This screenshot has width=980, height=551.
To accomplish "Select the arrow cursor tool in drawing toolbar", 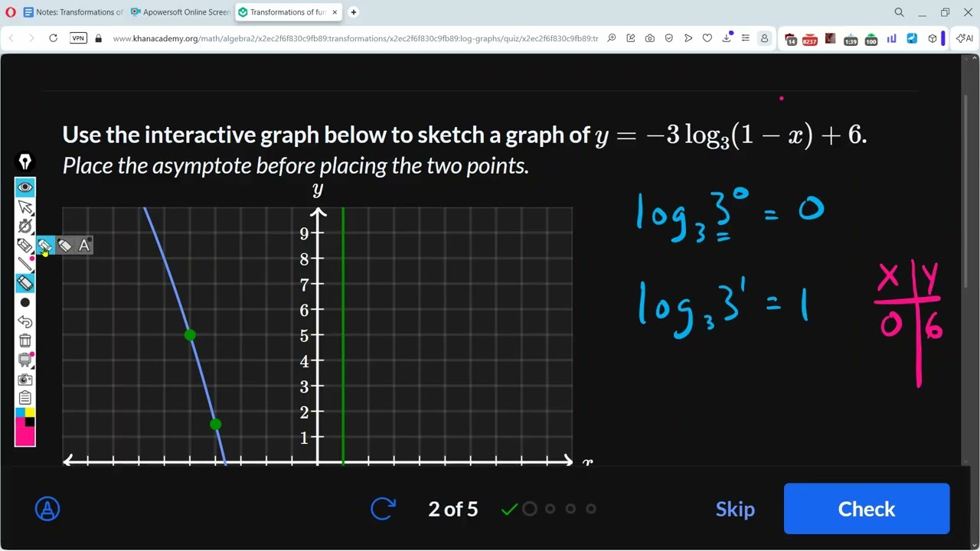I will pos(25,207).
